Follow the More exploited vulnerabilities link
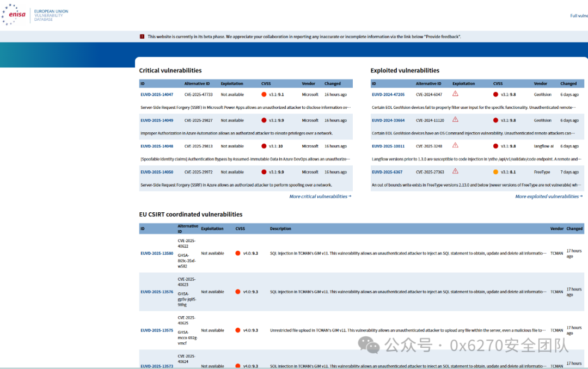588x369 pixels. click(x=549, y=196)
